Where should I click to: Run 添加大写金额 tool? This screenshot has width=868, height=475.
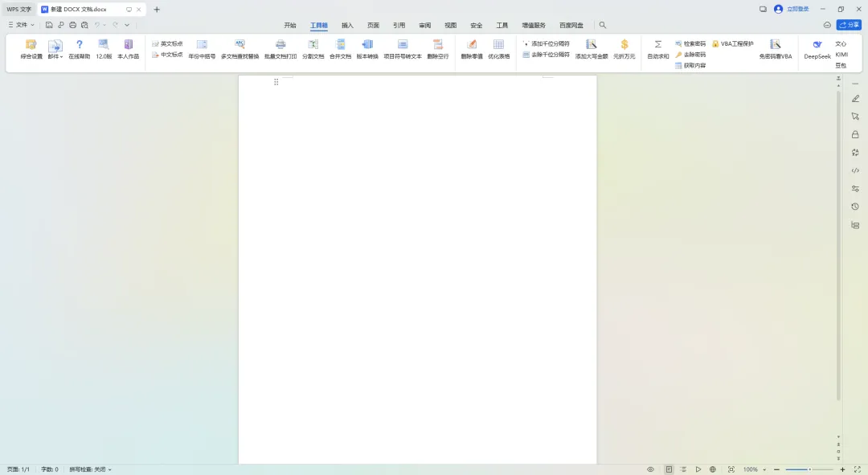[592, 49]
